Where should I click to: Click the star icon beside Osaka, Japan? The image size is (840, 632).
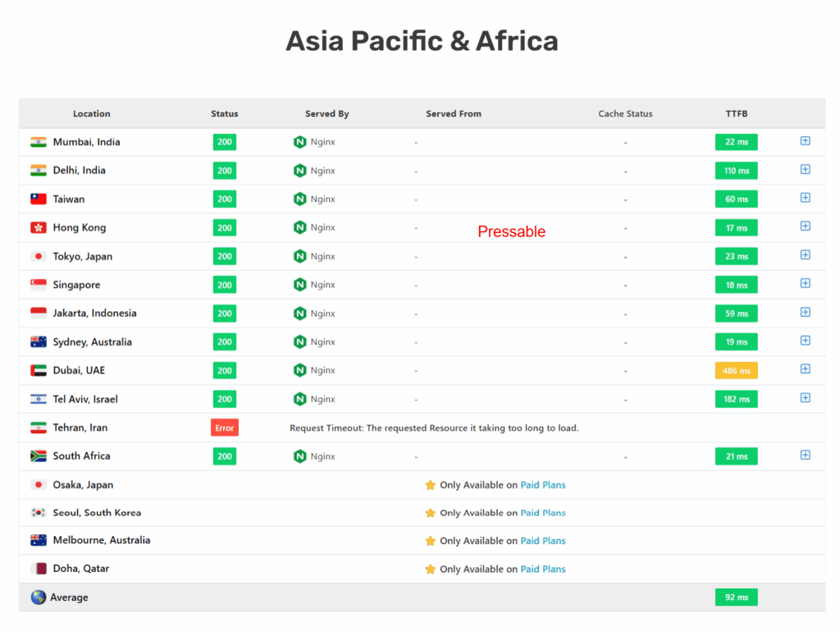430,484
